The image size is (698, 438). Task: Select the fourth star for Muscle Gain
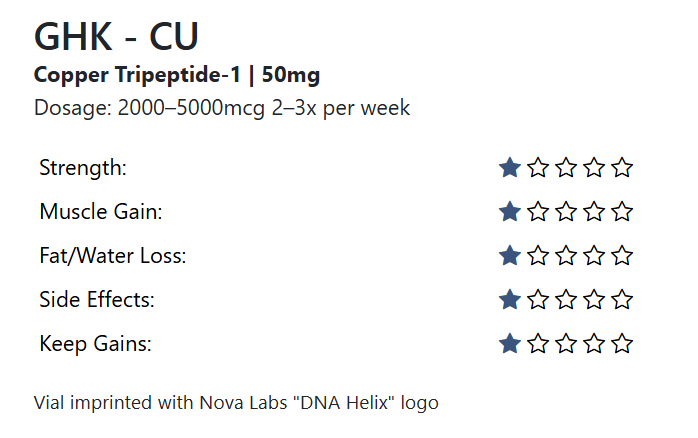(x=595, y=212)
